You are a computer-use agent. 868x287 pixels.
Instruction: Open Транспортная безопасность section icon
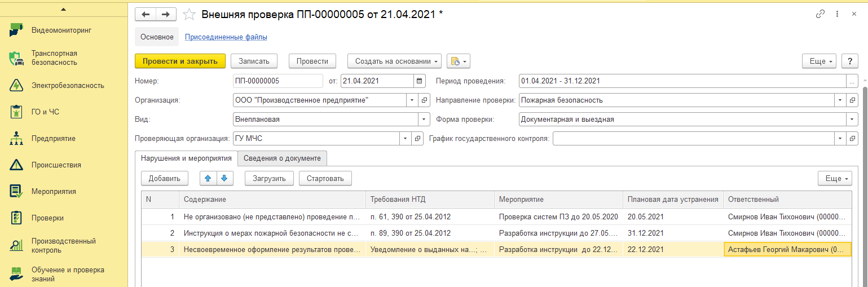click(x=16, y=58)
